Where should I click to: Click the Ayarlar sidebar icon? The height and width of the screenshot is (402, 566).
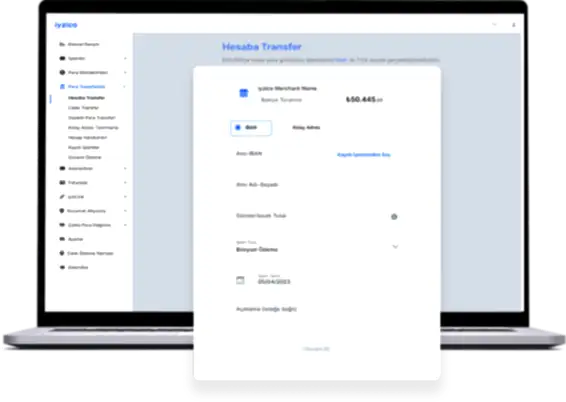62,239
